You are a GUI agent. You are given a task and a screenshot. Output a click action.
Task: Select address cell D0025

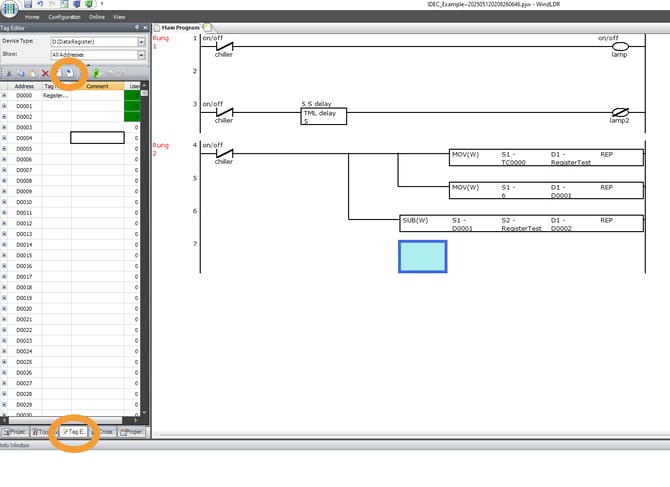pos(24,362)
